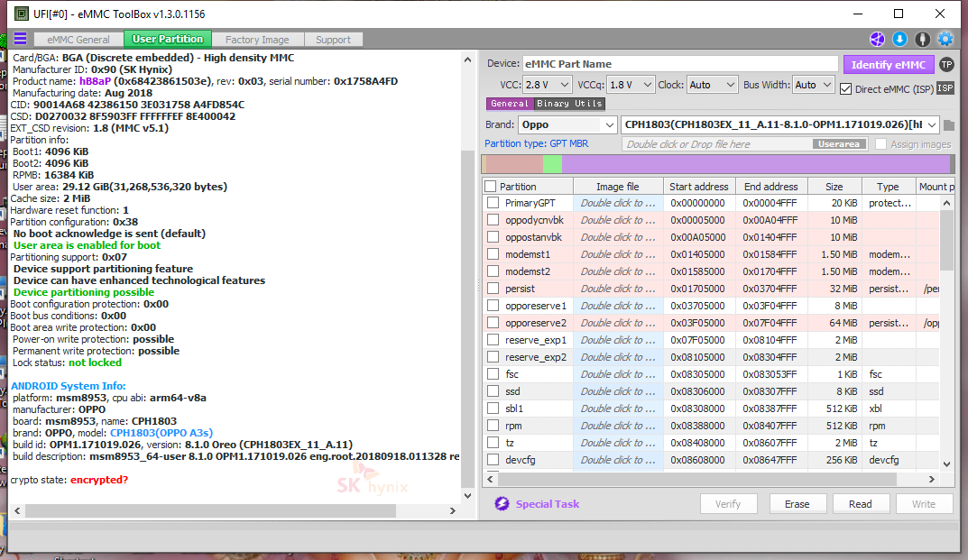Screen dimensions: 968x560
Task: Click the USB connector icon
Action: coord(922,39)
